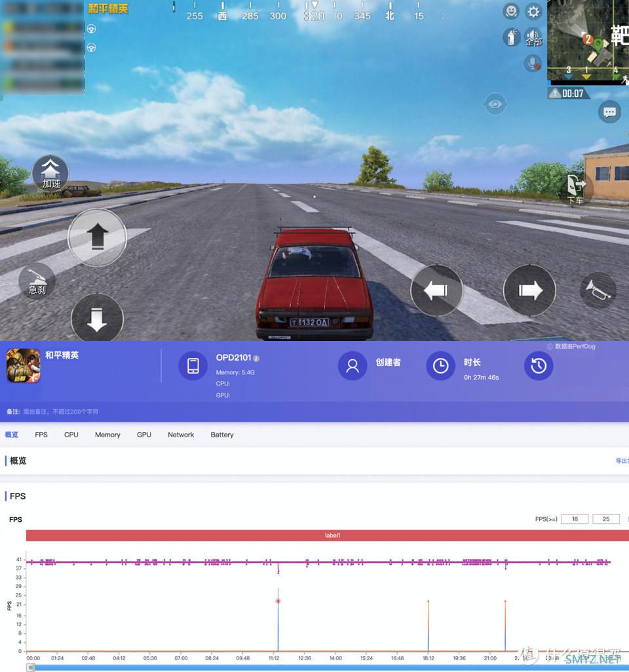Click the first steering wheel seat icon
Screen dimensions: 629x672
click(x=91, y=29)
